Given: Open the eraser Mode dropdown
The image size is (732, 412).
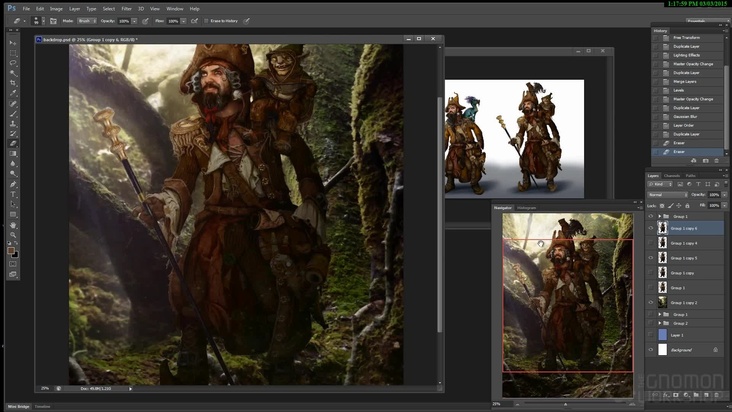Looking at the screenshot, I should point(88,20).
